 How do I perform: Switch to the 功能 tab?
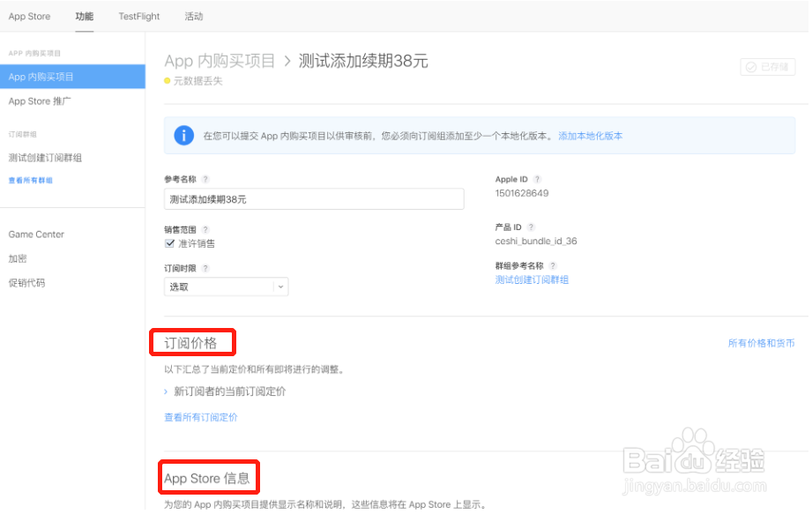(x=85, y=16)
